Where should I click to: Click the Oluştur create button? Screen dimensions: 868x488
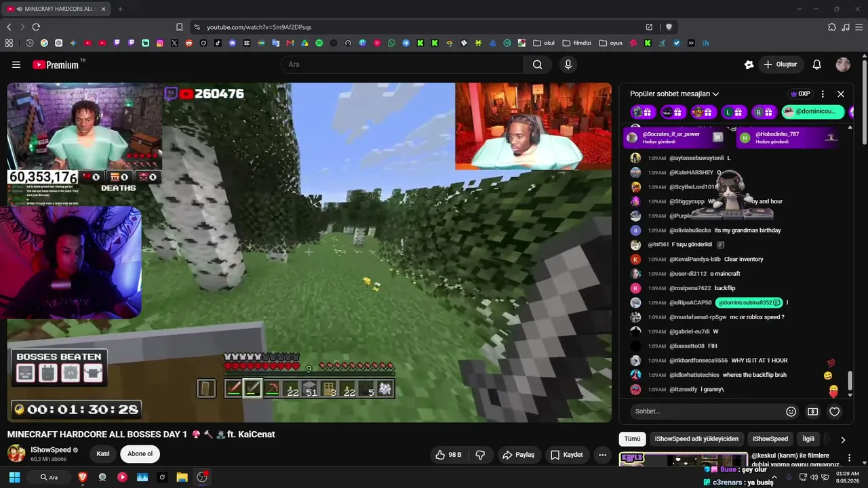point(780,64)
